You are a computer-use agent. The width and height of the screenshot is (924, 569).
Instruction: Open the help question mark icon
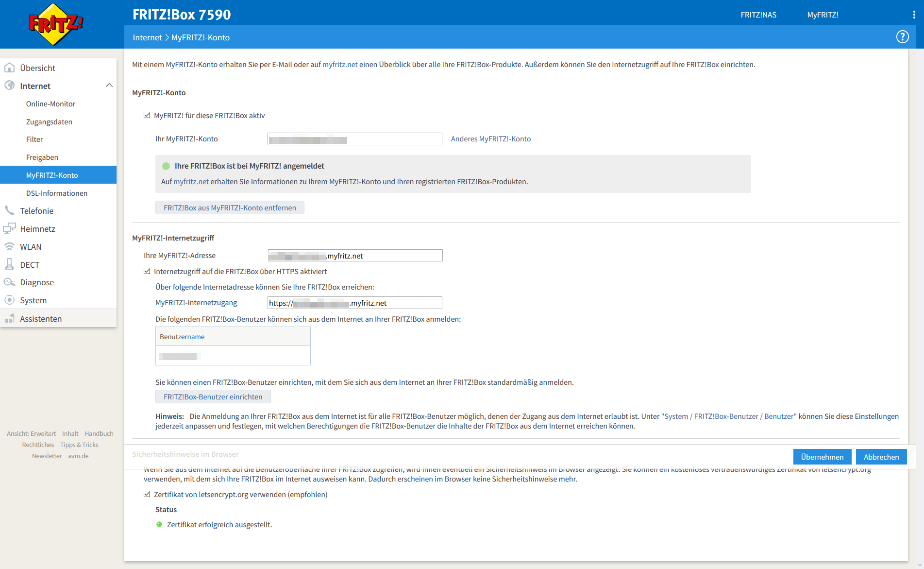coord(902,37)
